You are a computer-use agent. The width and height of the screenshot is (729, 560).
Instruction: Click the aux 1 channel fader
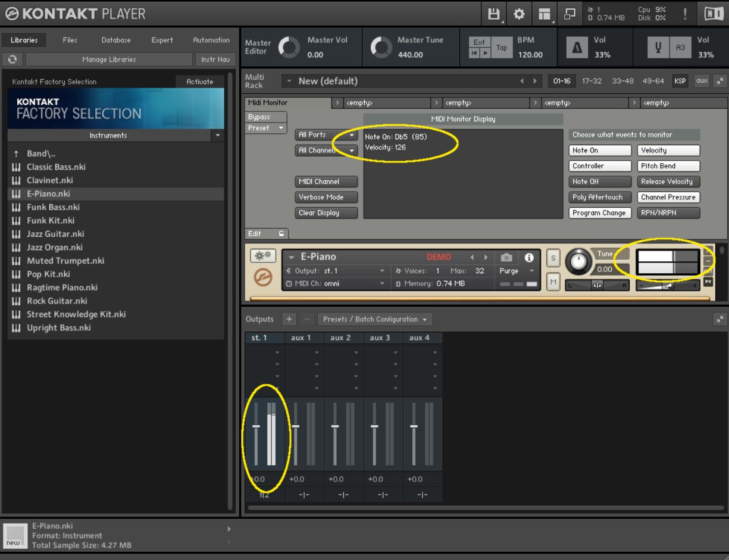tap(295, 426)
